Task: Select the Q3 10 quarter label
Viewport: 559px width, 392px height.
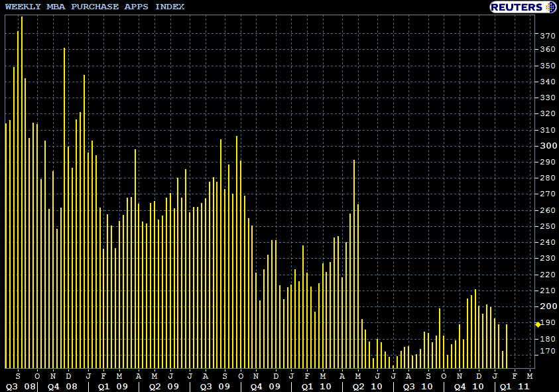Action: pyautogui.click(x=418, y=386)
